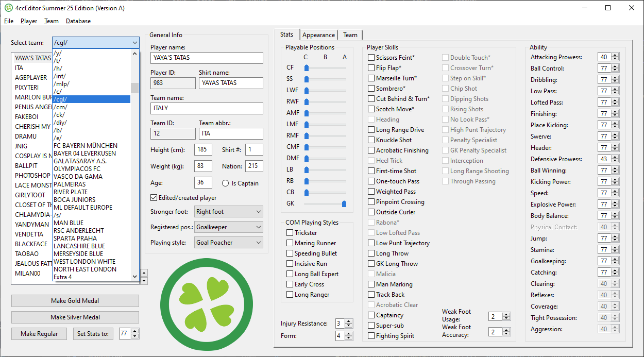Image resolution: width=644 pixels, height=357 pixels.
Task: Click the 4ccEditor clover app icon in title bar
Action: pos(9,8)
